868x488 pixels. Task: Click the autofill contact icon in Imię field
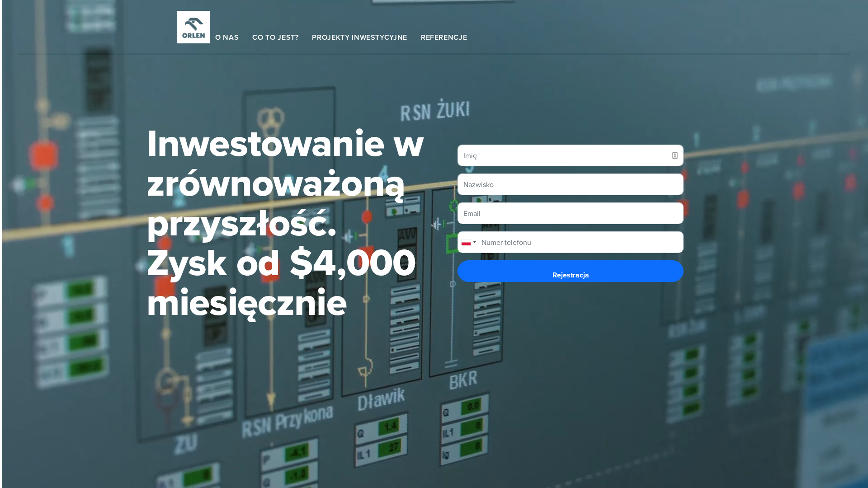pyautogui.click(x=675, y=155)
